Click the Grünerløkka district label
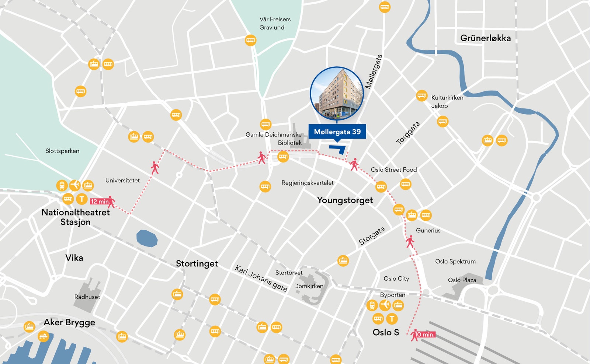Screen dimensions: 590x364 [x=486, y=38]
